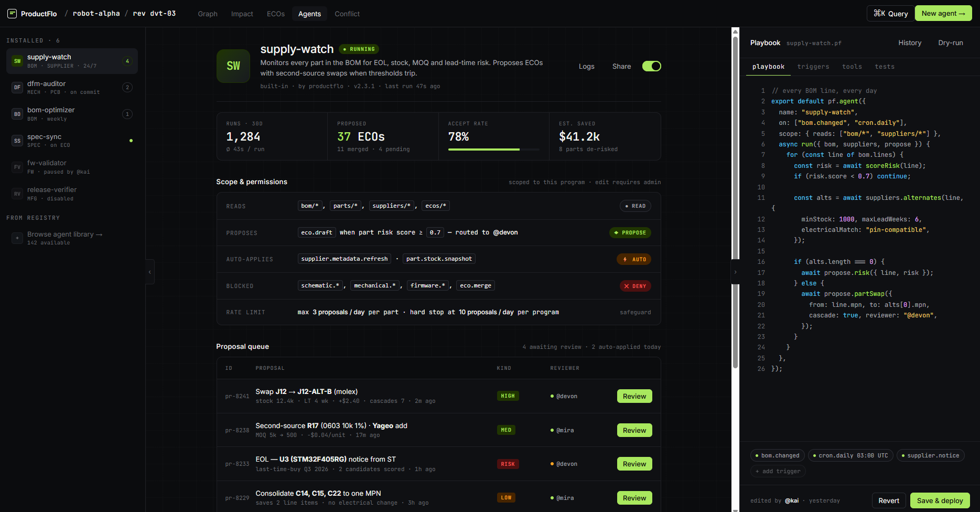
Task: Open the dfm-auditor DF agent icon
Action: [x=17, y=88]
